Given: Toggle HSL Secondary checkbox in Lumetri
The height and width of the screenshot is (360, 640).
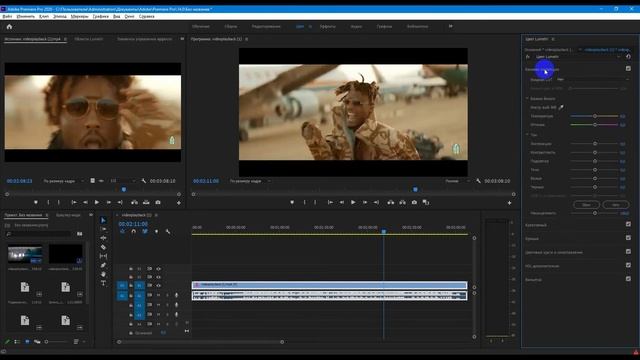Looking at the screenshot, I should click(x=628, y=265).
